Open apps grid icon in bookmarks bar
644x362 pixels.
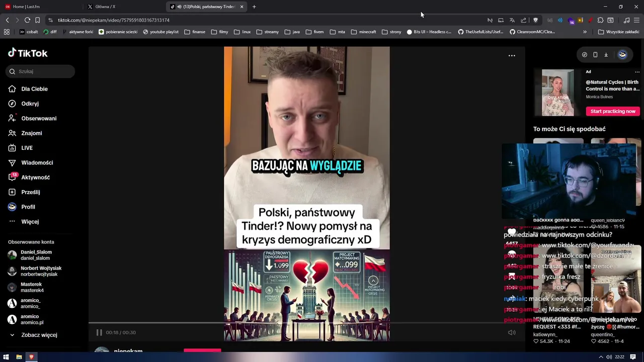7,32
